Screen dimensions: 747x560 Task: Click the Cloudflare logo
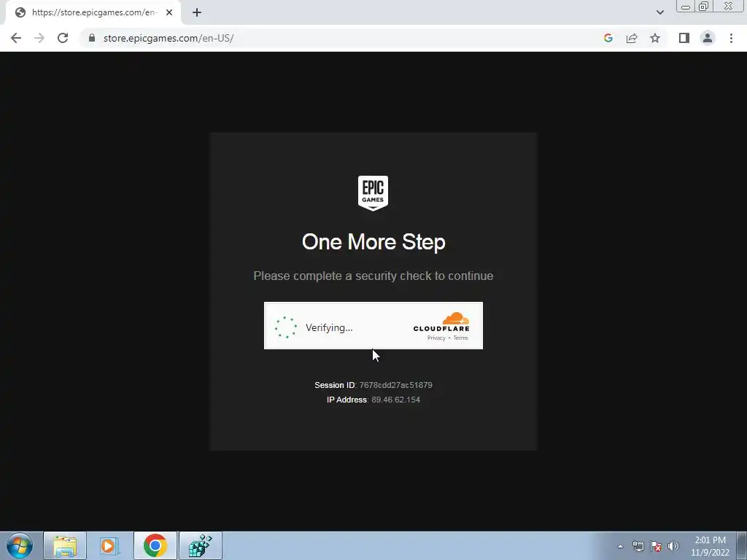click(x=441, y=322)
